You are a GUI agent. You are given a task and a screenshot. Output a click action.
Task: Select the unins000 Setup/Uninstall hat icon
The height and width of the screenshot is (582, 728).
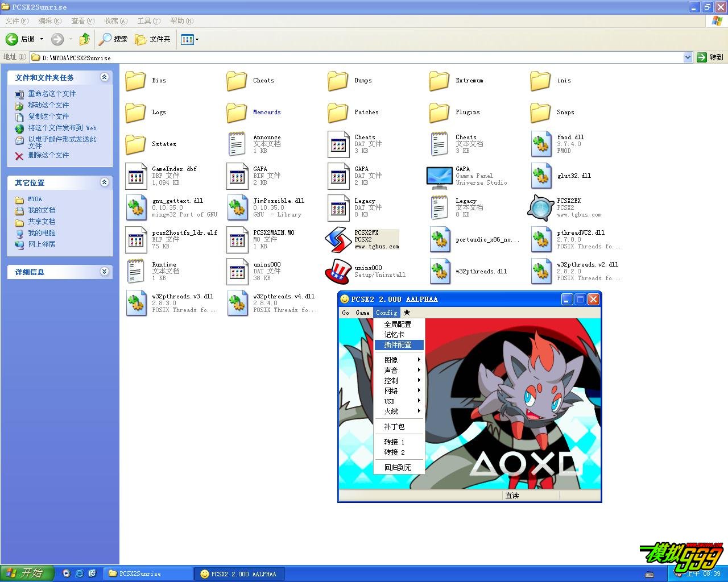click(x=338, y=272)
